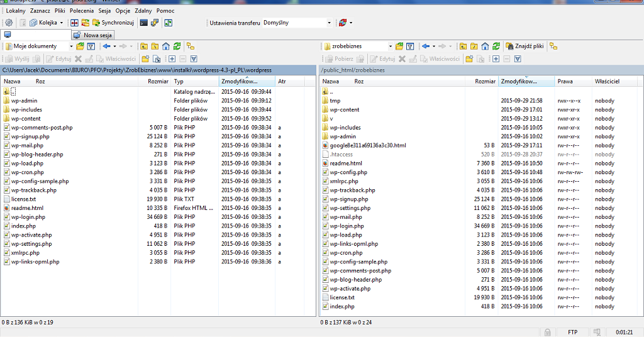Toggle the directory tree in the remote panel
644x337 pixels.
tap(553, 47)
